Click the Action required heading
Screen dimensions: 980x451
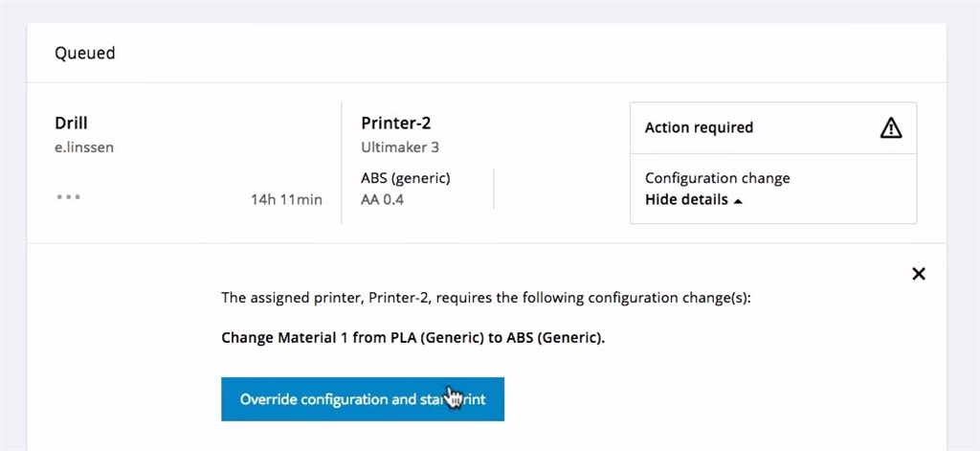tap(699, 127)
